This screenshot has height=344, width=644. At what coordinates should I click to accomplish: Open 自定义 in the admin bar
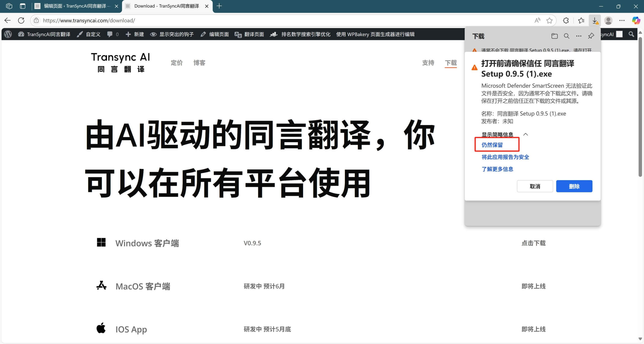[89, 34]
